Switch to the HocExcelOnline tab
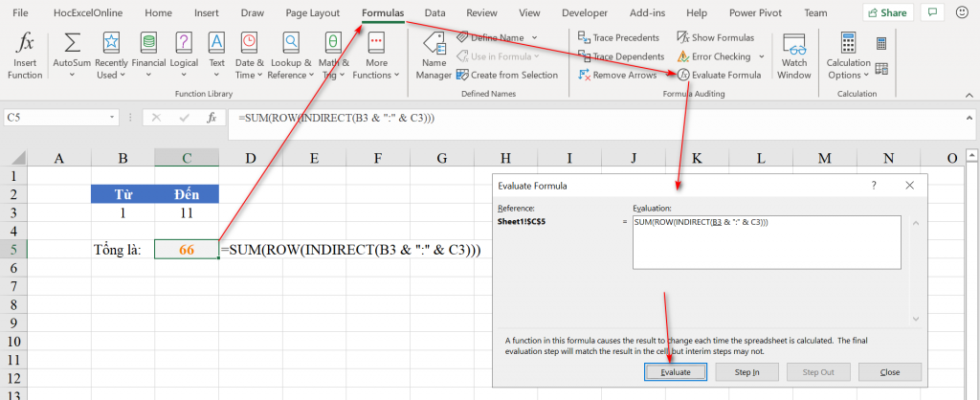Image resolution: width=980 pixels, height=400 pixels. [x=88, y=12]
